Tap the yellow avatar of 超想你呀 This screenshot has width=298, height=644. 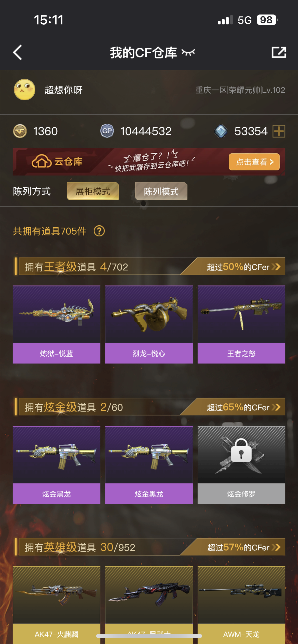(24, 90)
